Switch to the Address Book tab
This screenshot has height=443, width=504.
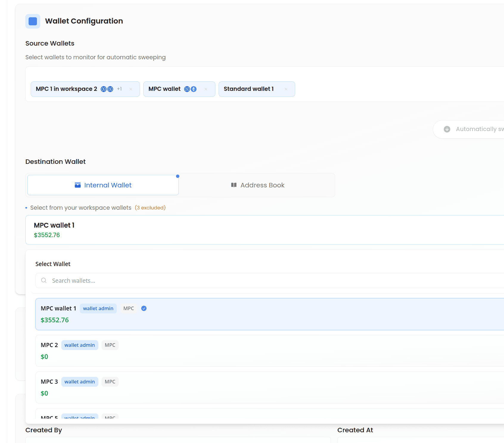point(258,185)
